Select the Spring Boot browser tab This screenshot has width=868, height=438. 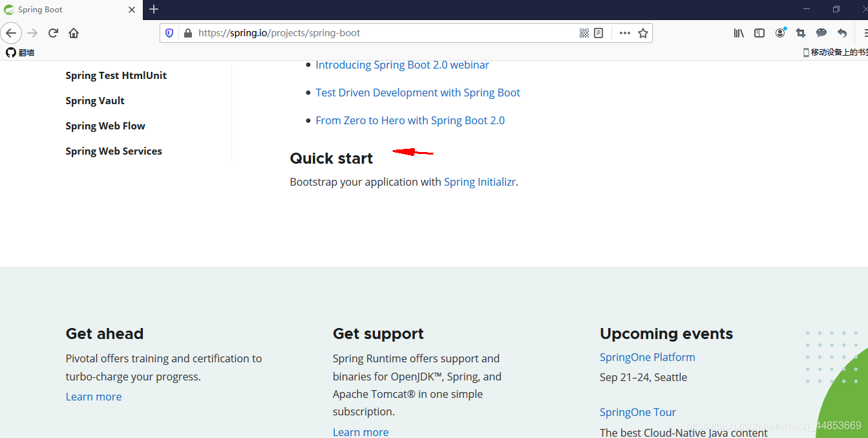[70, 10]
